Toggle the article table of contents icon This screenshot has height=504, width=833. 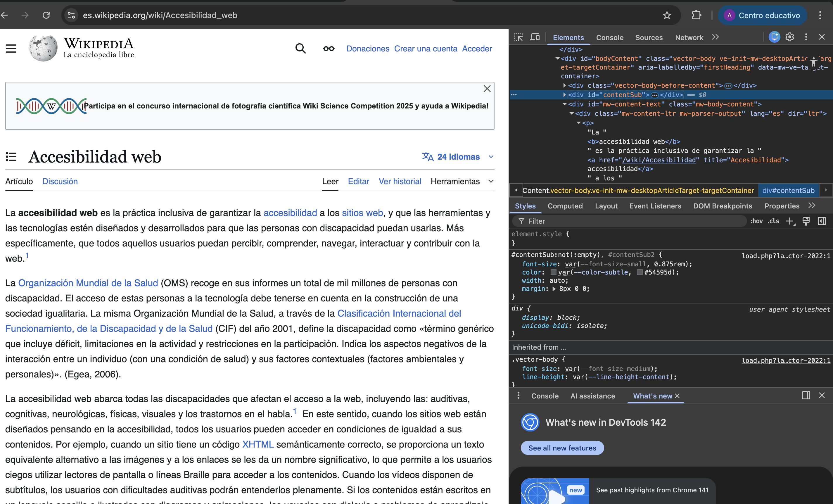11,156
